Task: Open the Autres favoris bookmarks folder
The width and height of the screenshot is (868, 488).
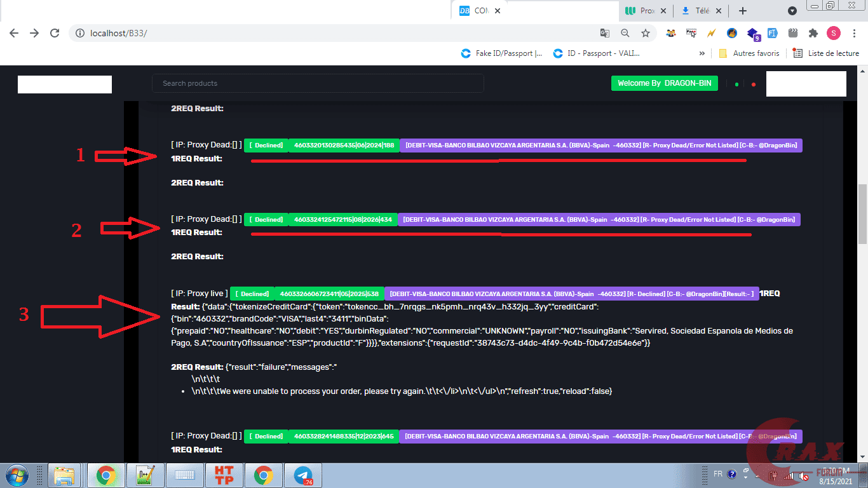Action: click(x=749, y=53)
